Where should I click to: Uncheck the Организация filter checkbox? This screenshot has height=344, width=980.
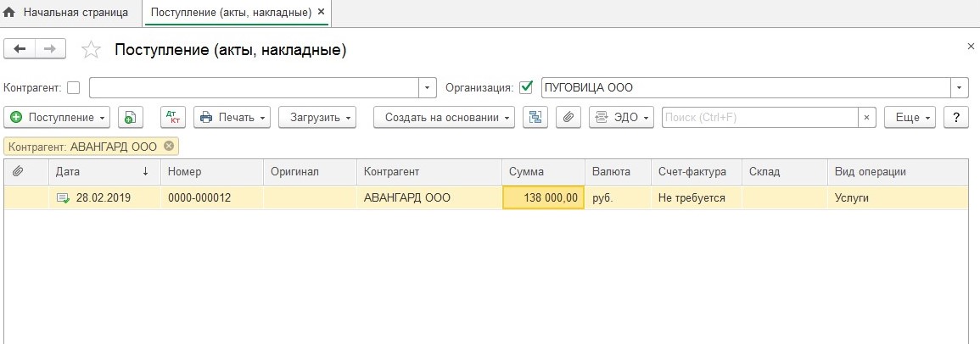(x=526, y=87)
